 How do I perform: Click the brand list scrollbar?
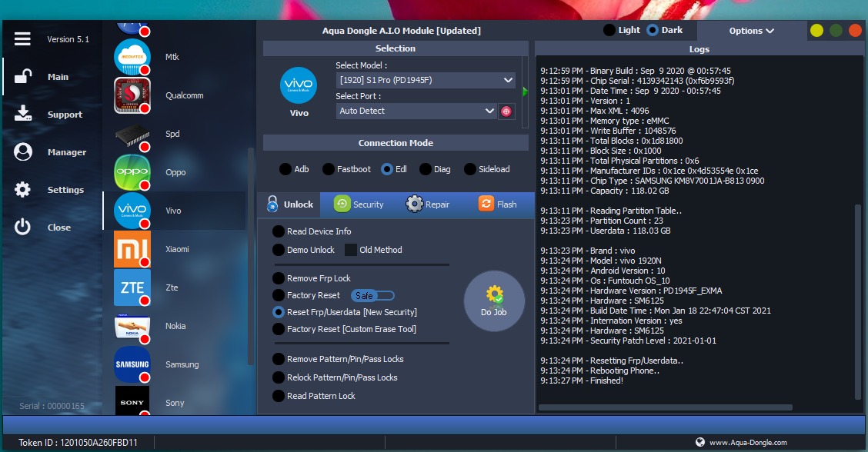pyautogui.click(x=250, y=256)
